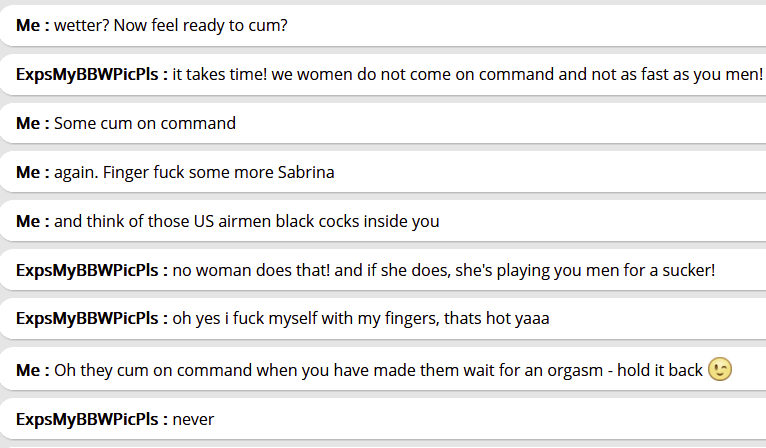
Task: Select the message starting with "wetter?"
Action: (171, 24)
